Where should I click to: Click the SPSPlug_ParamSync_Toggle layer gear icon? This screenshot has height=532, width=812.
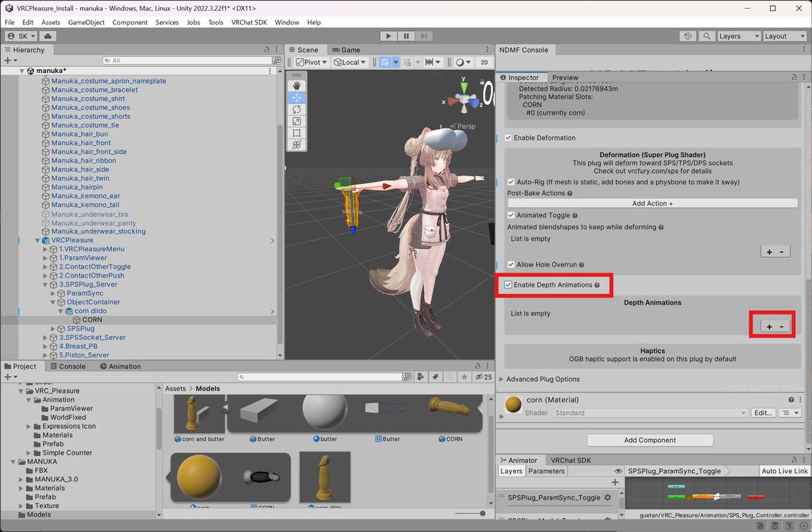608,497
